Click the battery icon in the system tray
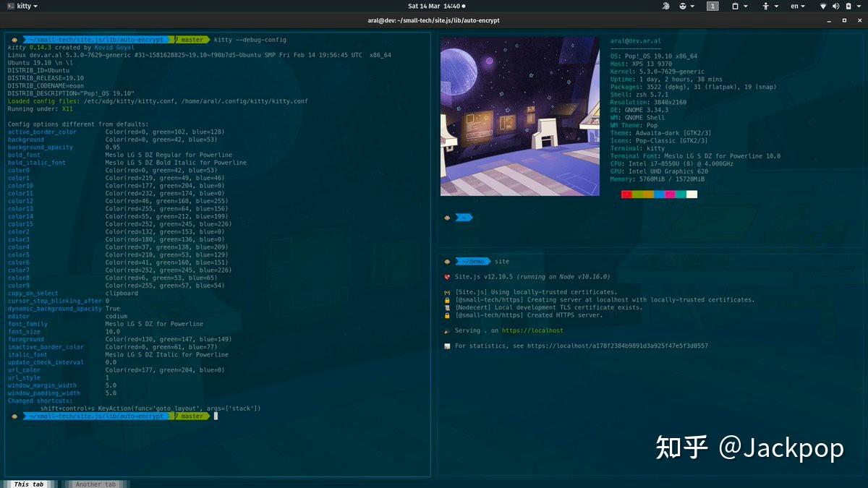The height and width of the screenshot is (488, 868). tap(848, 6)
